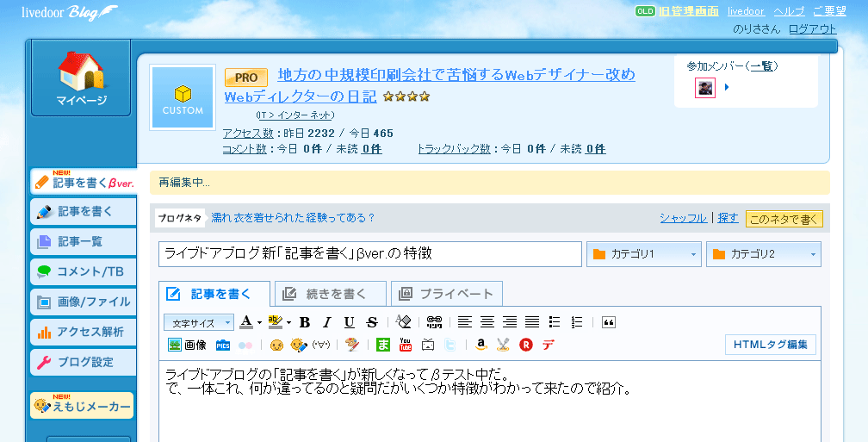Click the TV-shaped Niconico icon
This screenshot has width=868, height=442.
[x=428, y=345]
